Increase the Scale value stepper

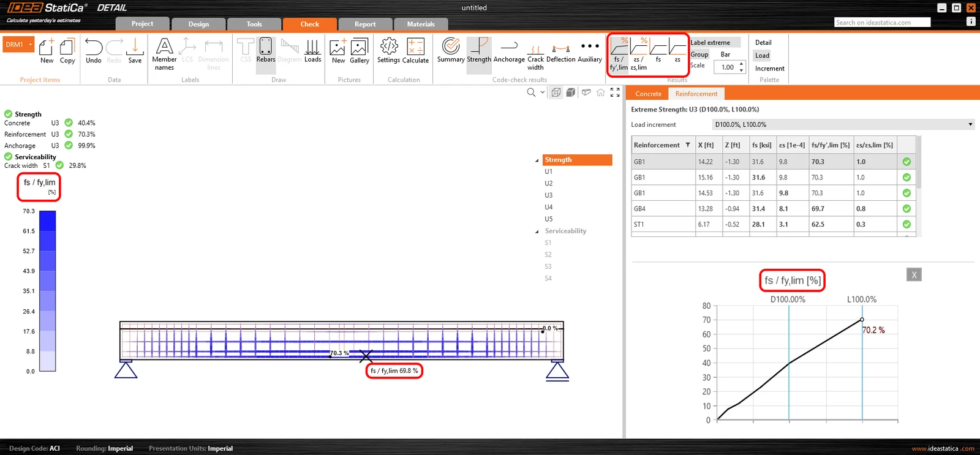(x=742, y=64)
